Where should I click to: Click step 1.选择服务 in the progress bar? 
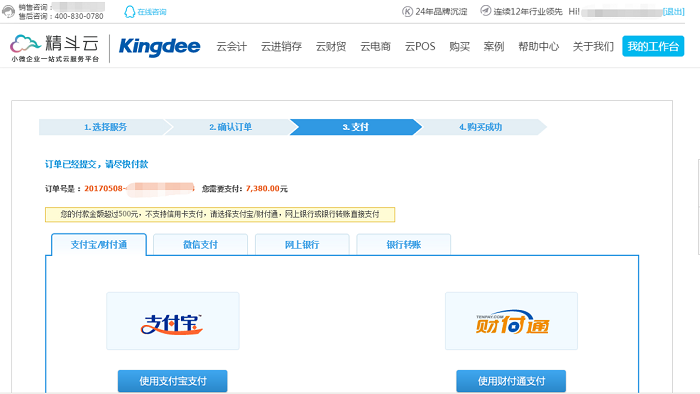[105, 127]
